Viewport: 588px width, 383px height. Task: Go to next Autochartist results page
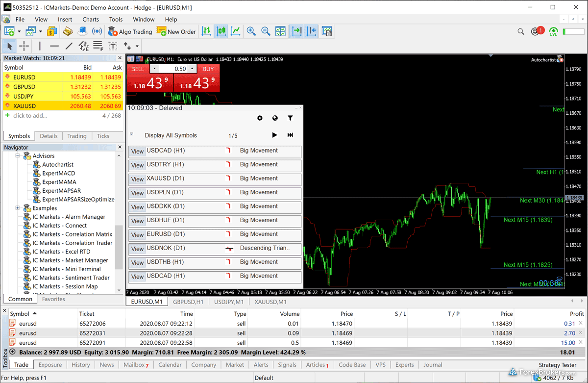click(x=274, y=135)
